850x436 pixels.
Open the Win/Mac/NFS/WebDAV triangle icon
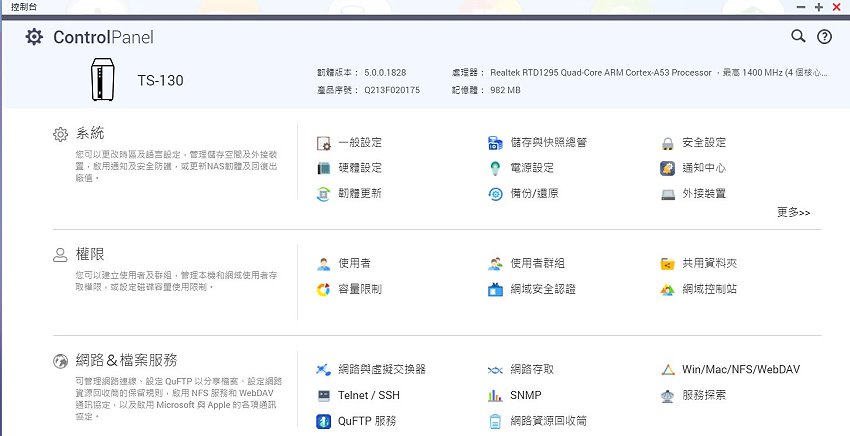pyautogui.click(x=667, y=370)
